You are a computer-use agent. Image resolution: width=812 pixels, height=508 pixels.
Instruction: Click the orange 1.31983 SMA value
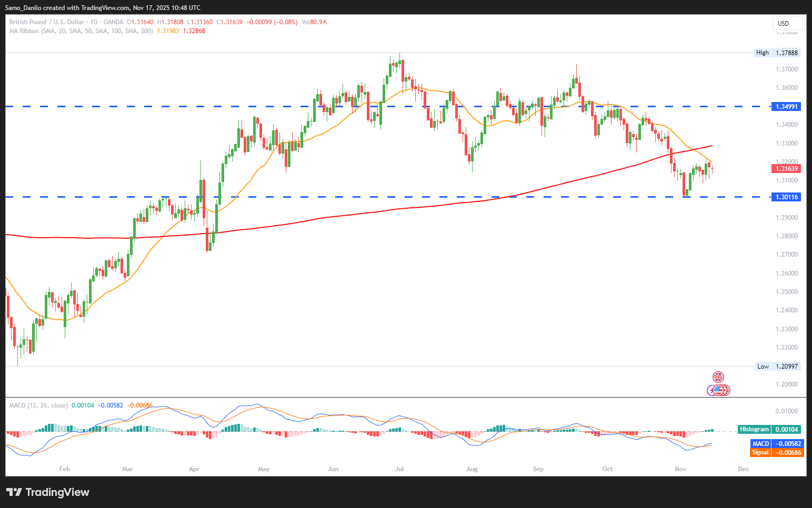[168, 31]
